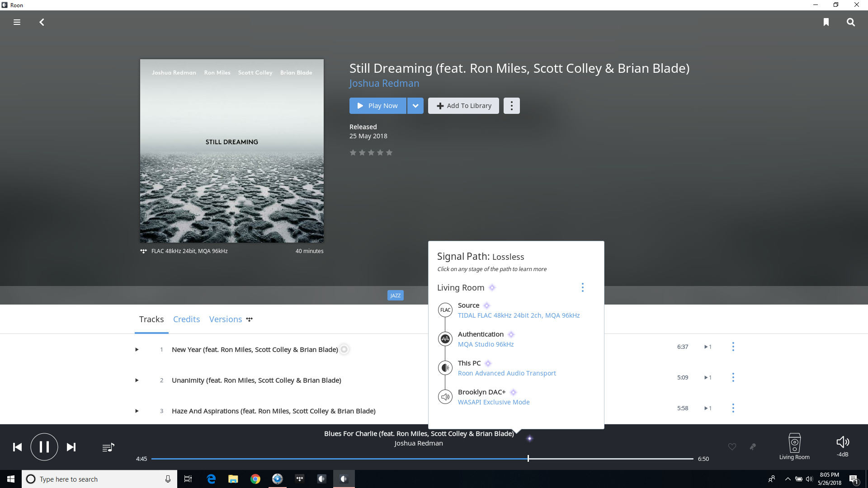Skip to previous track

pos(17,447)
